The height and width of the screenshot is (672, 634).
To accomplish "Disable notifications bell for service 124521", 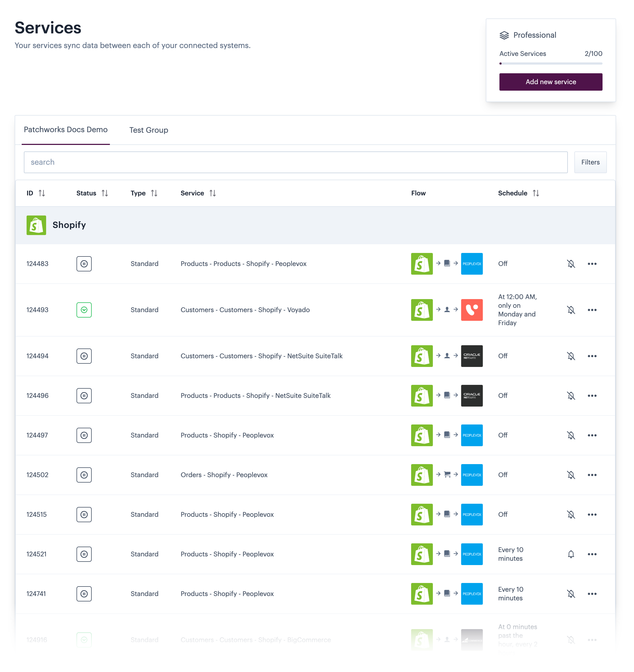I will tap(571, 554).
